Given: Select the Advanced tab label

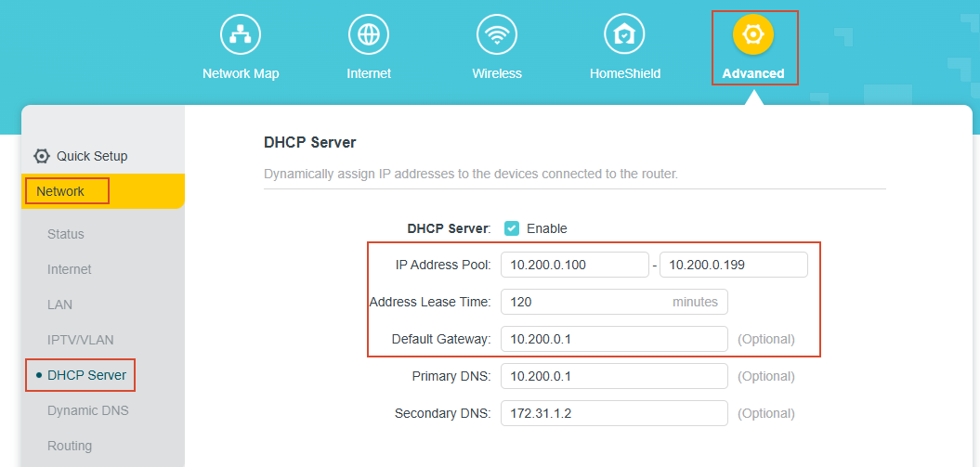Looking at the screenshot, I should tap(753, 73).
